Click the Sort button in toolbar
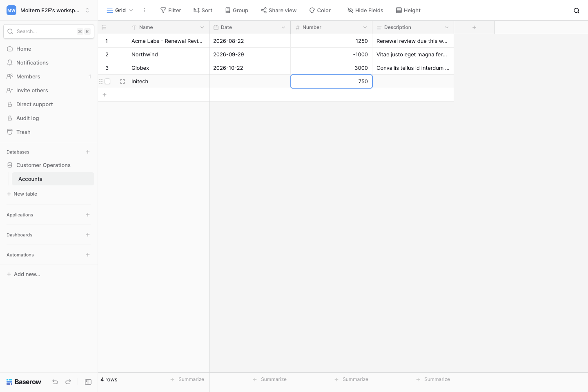Viewport: 588px width, 392px height. pos(203,10)
